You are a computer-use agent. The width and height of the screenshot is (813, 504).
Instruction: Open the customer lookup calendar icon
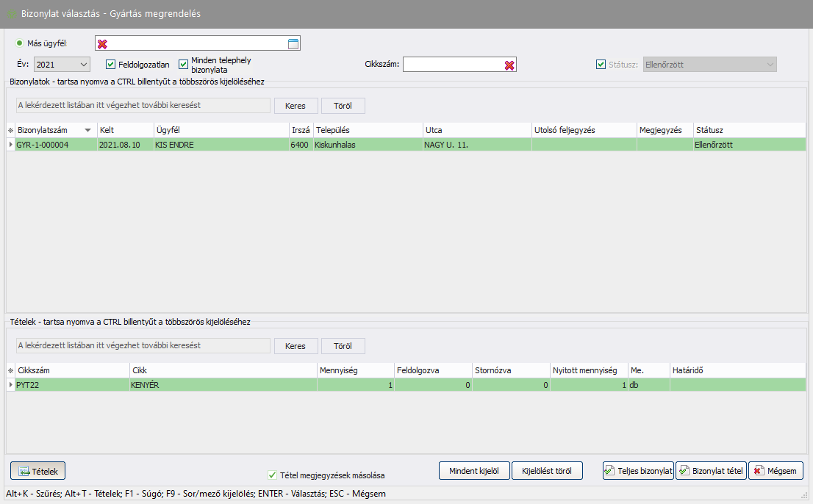(x=293, y=44)
